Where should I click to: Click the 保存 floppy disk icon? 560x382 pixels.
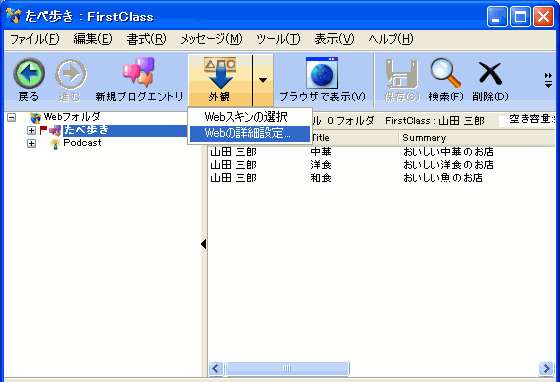coord(402,74)
